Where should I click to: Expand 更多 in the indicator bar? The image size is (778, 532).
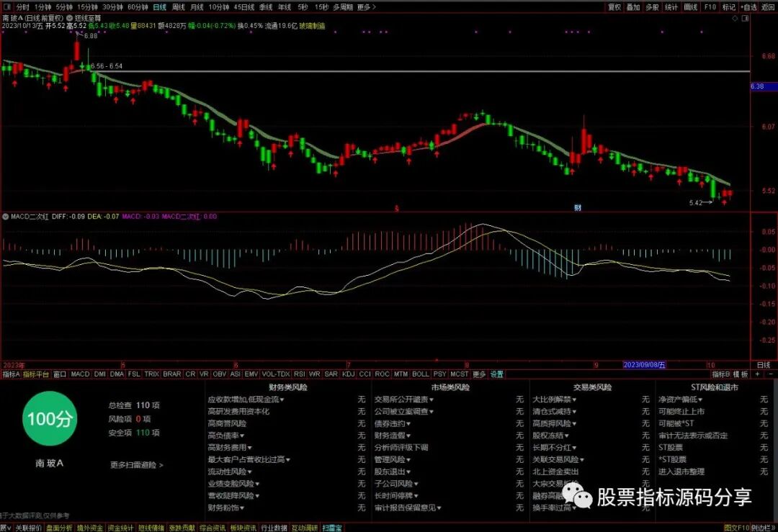[x=479, y=374]
